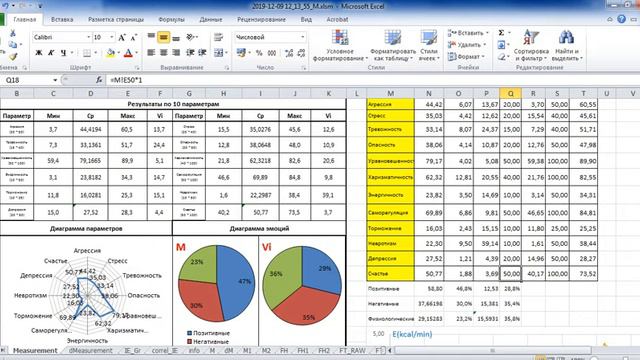The height and width of the screenshot is (360, 640).
Task: Open Сортировка и фильтр menu
Action: pos(531,45)
